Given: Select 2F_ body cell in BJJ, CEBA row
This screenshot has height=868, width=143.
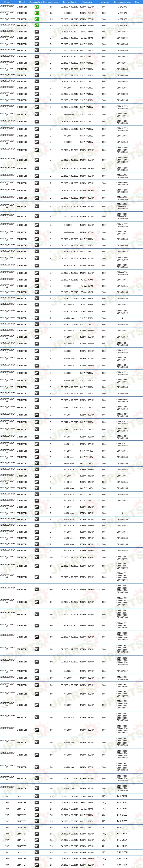Looking at the screenshot, I should click(x=104, y=809).
